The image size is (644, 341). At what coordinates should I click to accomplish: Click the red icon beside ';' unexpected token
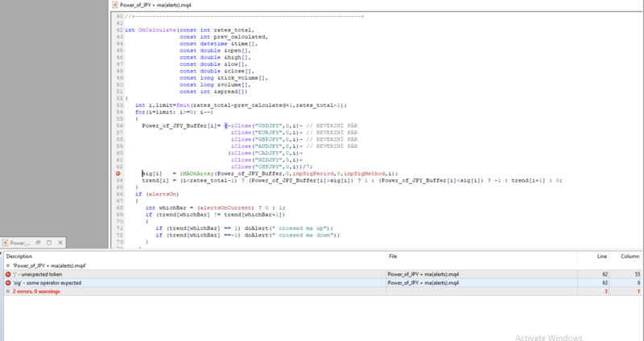click(x=7, y=274)
